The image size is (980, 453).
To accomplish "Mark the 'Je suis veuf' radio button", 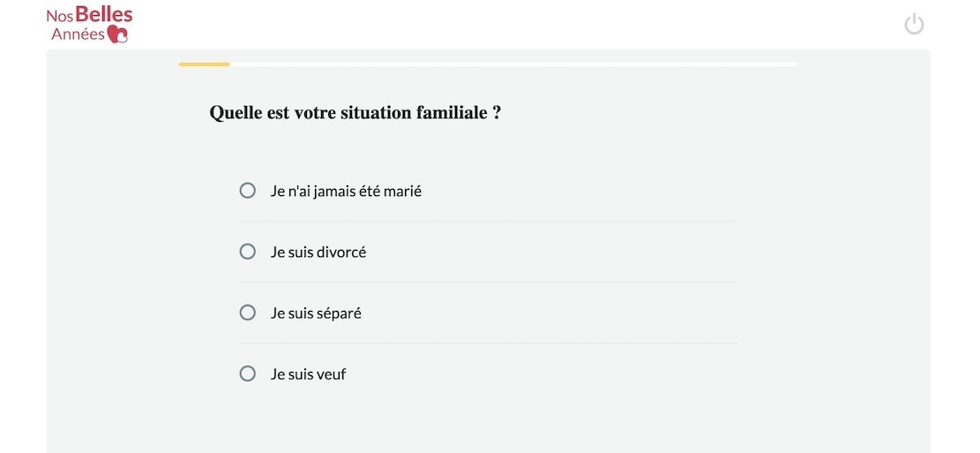I will click(x=248, y=374).
